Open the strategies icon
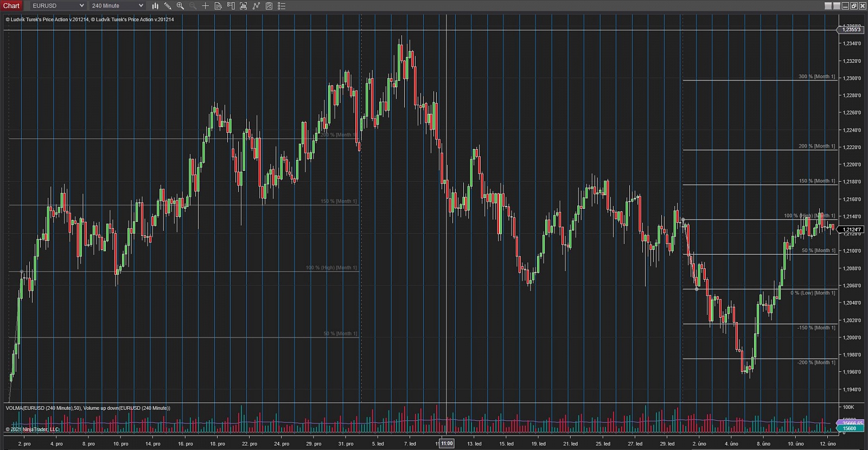Image resolution: width=868 pixels, height=450 pixels. pos(269,6)
